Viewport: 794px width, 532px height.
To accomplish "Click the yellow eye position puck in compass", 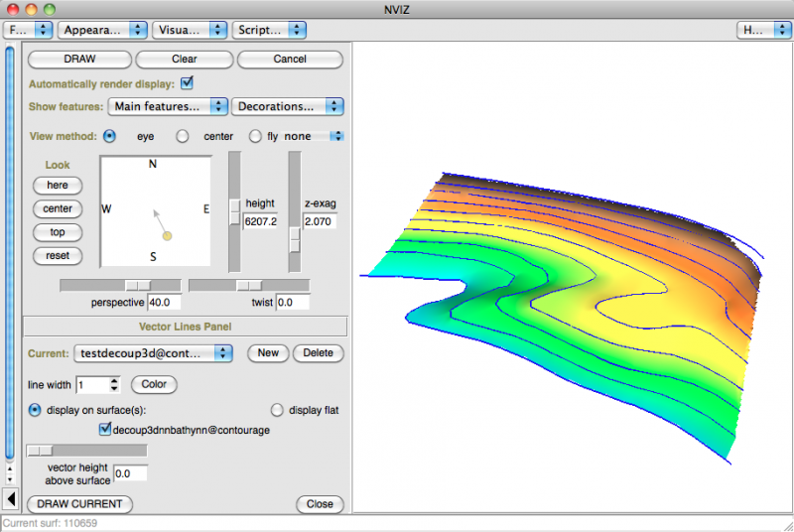I will (167, 235).
